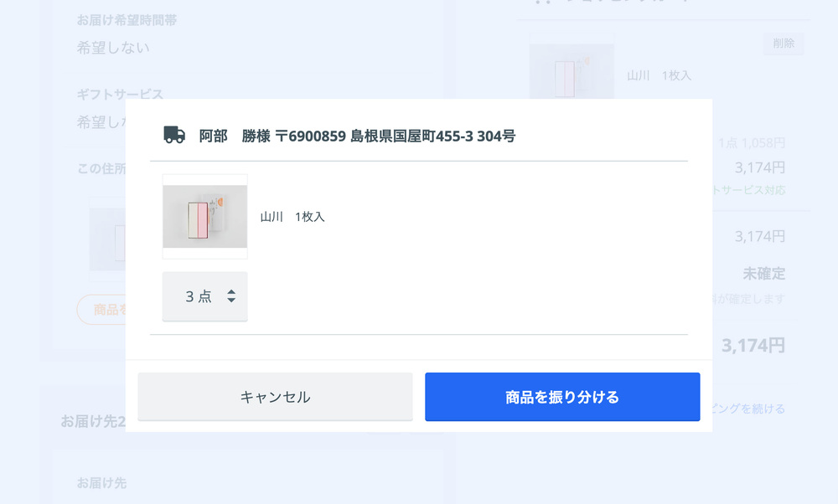Click the up-down arrows on quantity selector
Viewport: 838px width, 504px height.
[x=231, y=296]
